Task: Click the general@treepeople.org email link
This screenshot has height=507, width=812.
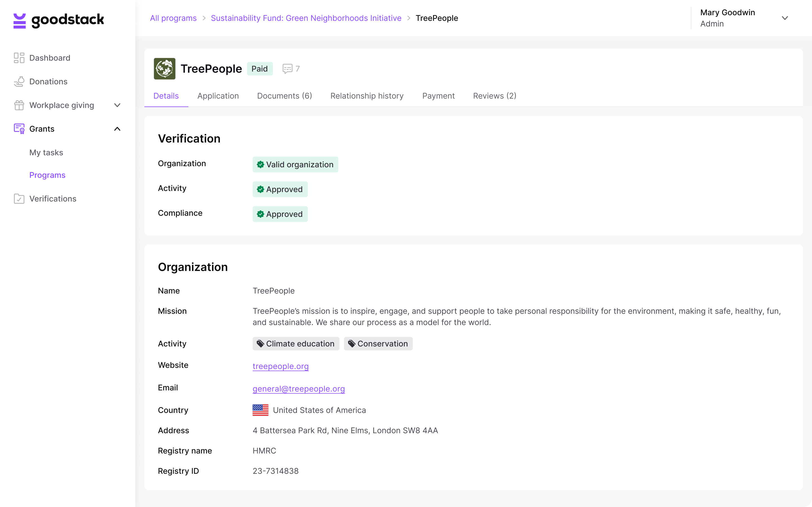Action: click(299, 389)
